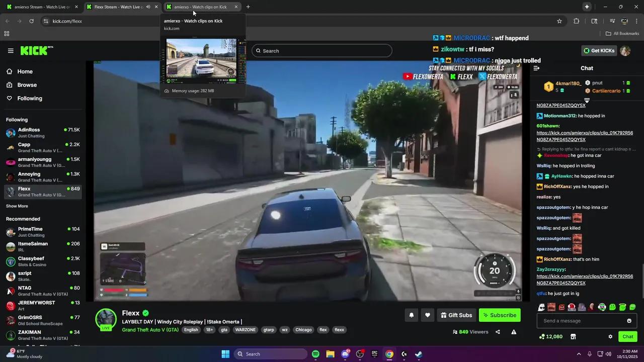Image resolution: width=644 pixels, height=362 pixels.
Task: Open All Bookmarks folder
Action: [622, 34]
